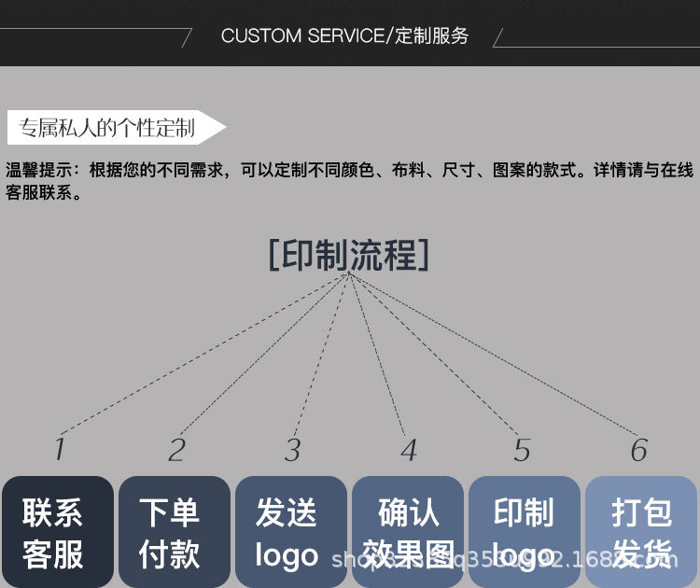
Task: Click the 1688 shop watermark link
Action: [504, 559]
